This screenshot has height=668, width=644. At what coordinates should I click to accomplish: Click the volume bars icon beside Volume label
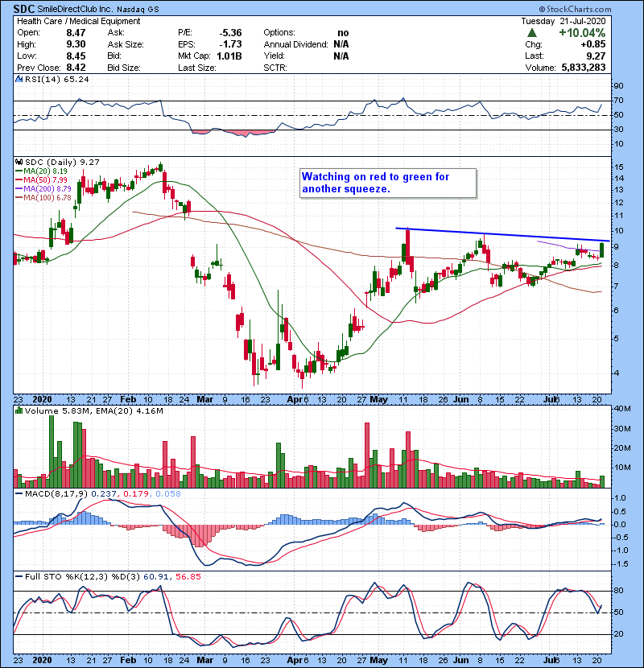click(x=19, y=410)
